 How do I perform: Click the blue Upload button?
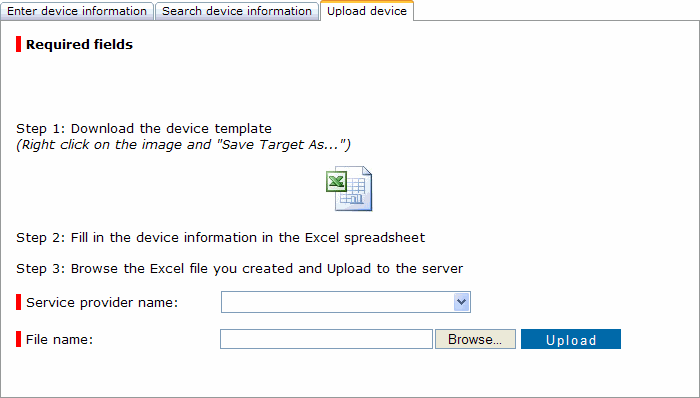click(x=571, y=339)
